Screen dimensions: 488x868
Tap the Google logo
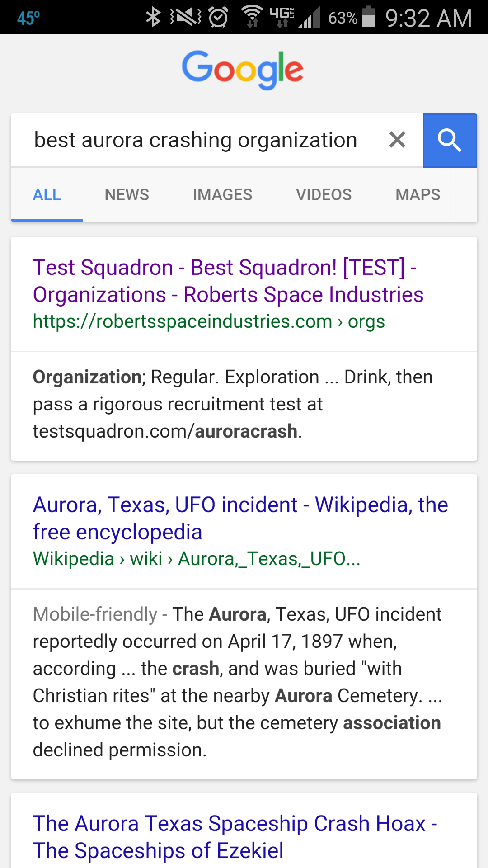243,70
